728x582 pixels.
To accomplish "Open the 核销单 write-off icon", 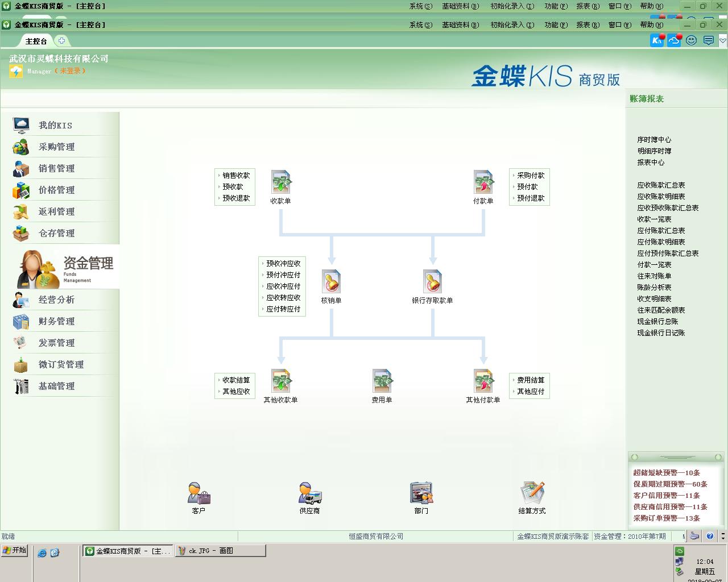I will tap(331, 282).
